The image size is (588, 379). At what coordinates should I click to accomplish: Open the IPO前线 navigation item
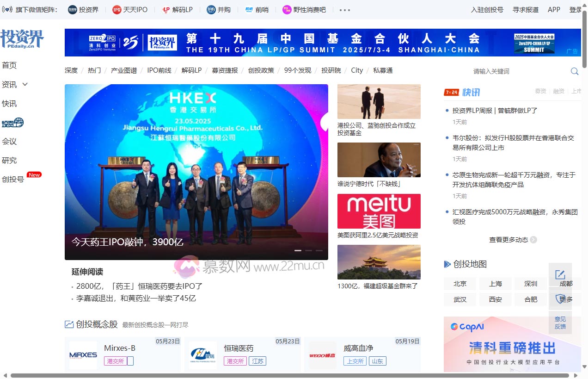pyautogui.click(x=159, y=70)
